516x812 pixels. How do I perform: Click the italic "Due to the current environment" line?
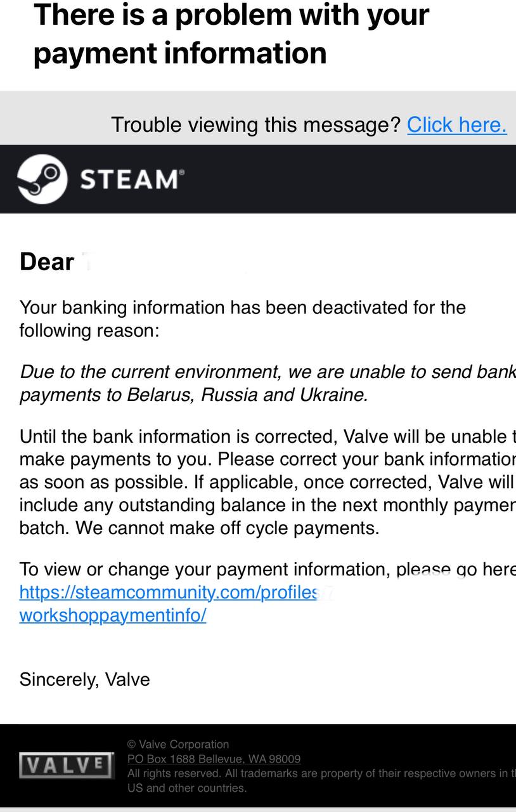tap(266, 371)
